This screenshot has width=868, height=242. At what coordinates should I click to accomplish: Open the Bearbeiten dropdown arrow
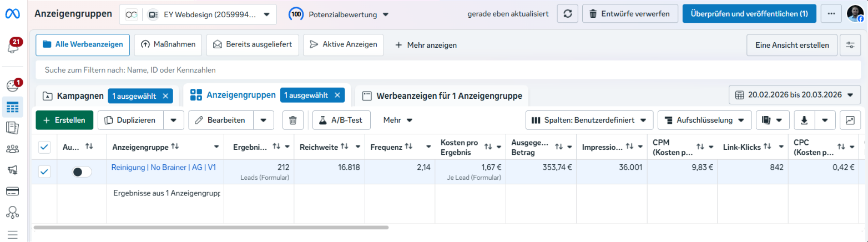(x=264, y=120)
